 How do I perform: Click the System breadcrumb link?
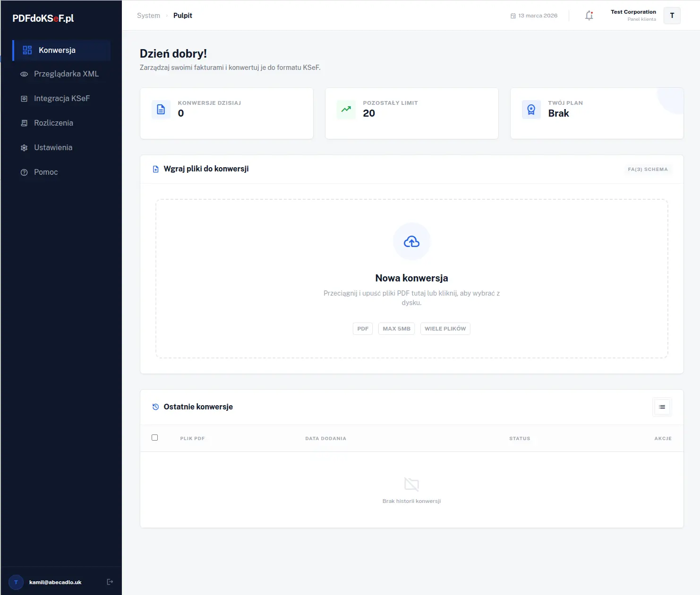coord(148,16)
